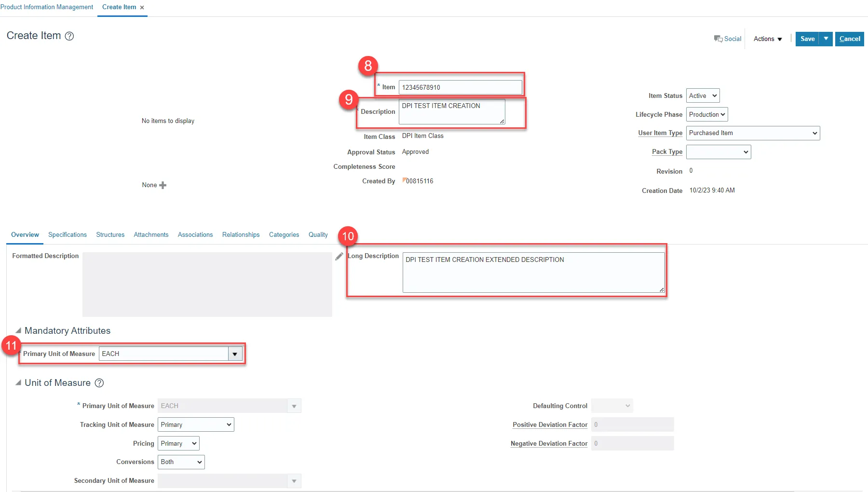This screenshot has height=492, width=868.
Task: Go to the Attachments tab
Action: tap(151, 235)
